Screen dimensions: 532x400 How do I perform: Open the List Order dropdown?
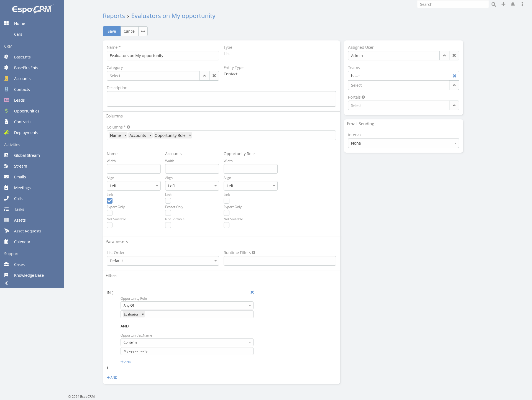[163, 261]
